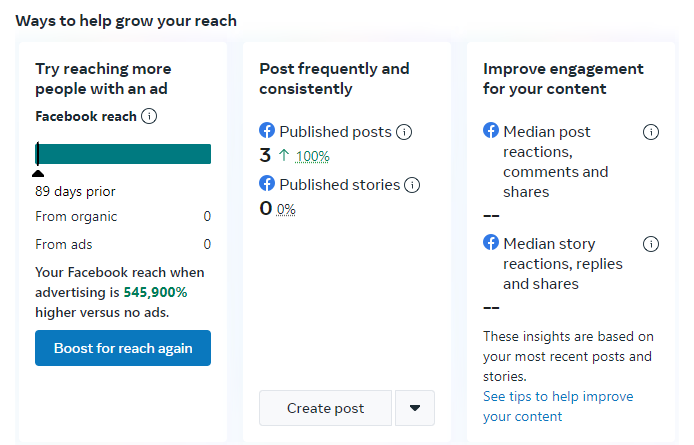Click info icon next to Published stories
Viewport: 694px width, 445px height.
tap(412, 185)
